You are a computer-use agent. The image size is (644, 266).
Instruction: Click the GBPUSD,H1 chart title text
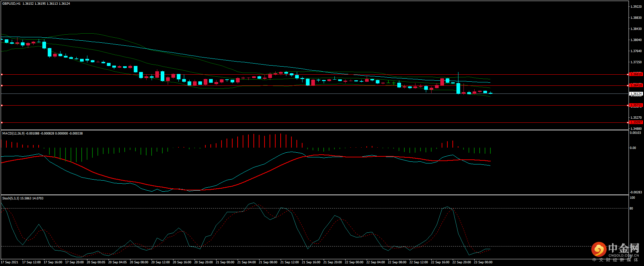click(x=11, y=4)
